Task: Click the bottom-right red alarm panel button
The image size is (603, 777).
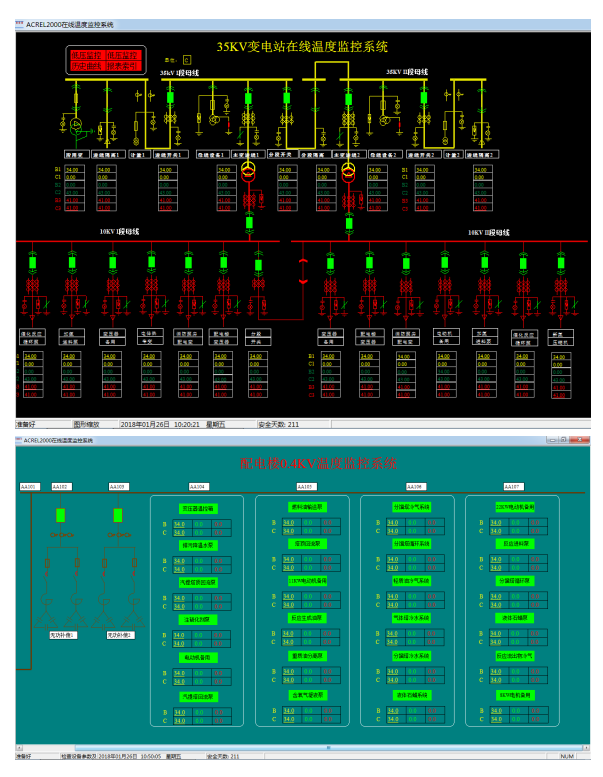Action: (122, 67)
